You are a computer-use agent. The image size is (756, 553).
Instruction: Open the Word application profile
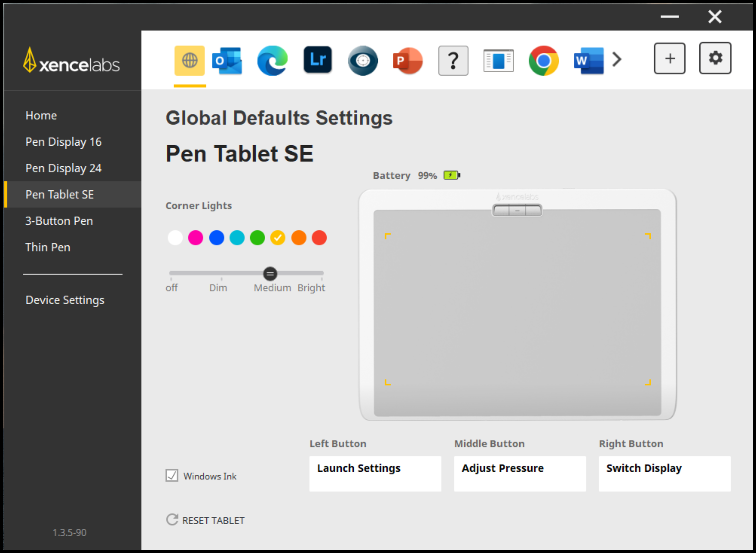pyautogui.click(x=589, y=61)
